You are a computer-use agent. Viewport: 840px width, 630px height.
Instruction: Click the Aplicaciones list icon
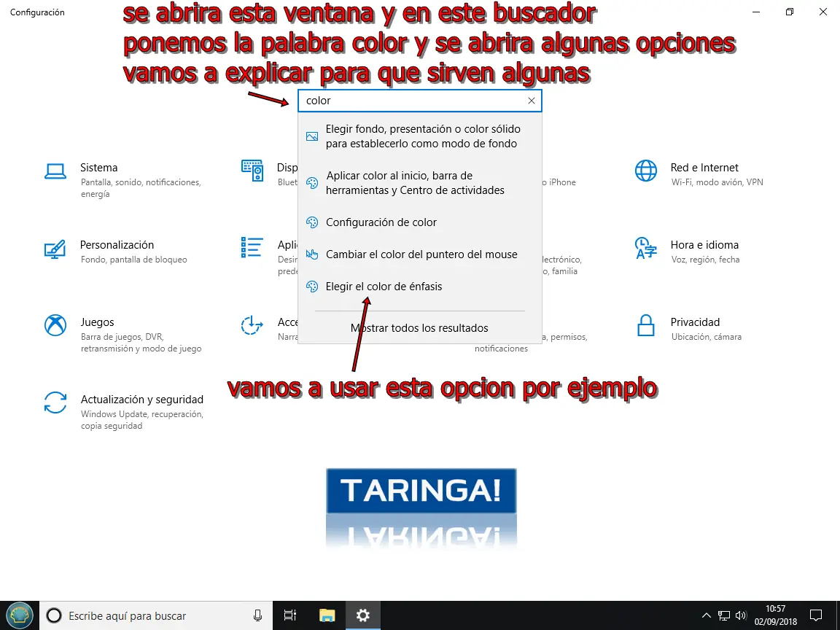252,247
